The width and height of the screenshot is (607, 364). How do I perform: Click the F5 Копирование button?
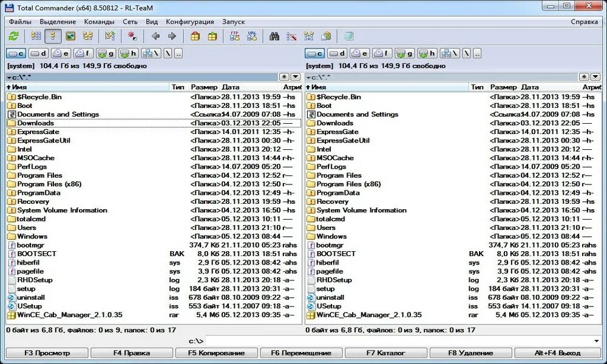tap(217, 353)
